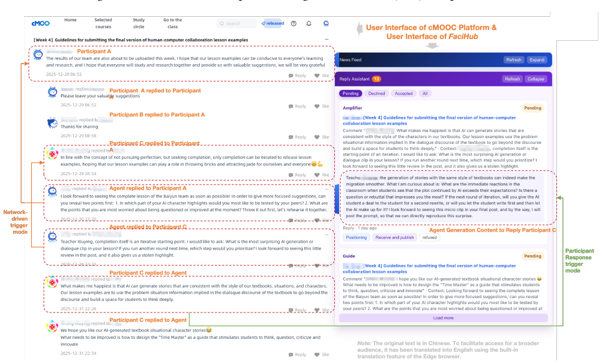Go to the Study circle menu

(x=139, y=23)
